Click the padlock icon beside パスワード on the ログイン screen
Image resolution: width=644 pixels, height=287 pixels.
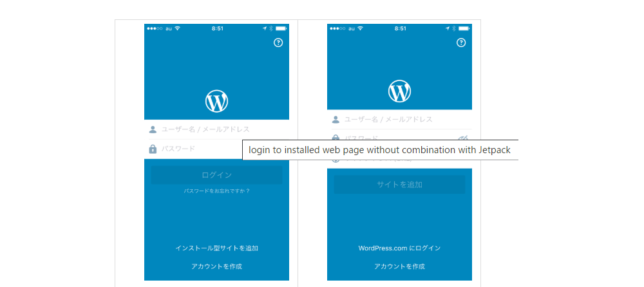click(153, 149)
